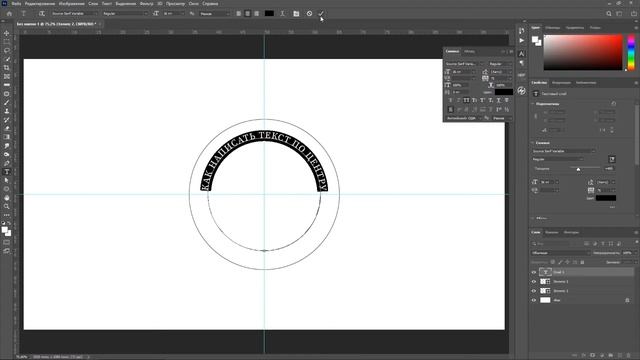This screenshot has width=640, height=360.
Task: Switch to Channels tab in Layers panel
Action: point(551,232)
